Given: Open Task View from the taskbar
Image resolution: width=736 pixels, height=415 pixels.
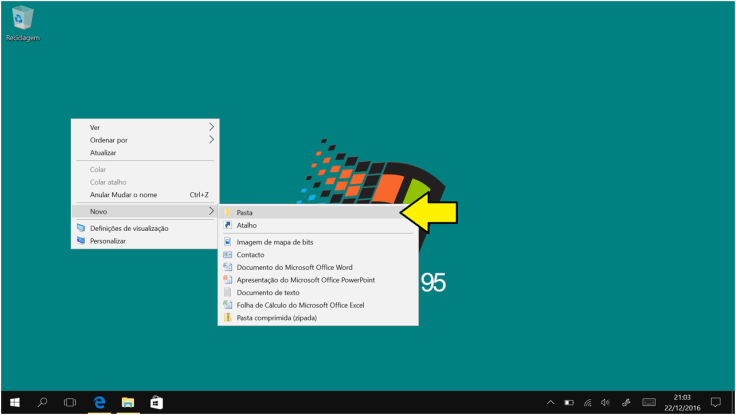Looking at the screenshot, I should [x=70, y=402].
